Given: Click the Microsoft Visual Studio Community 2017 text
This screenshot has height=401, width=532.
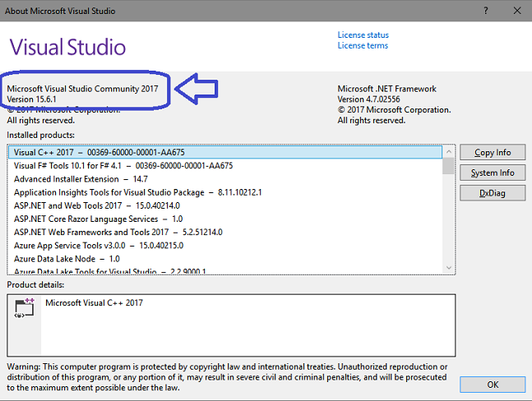Looking at the screenshot, I should pyautogui.click(x=82, y=89).
